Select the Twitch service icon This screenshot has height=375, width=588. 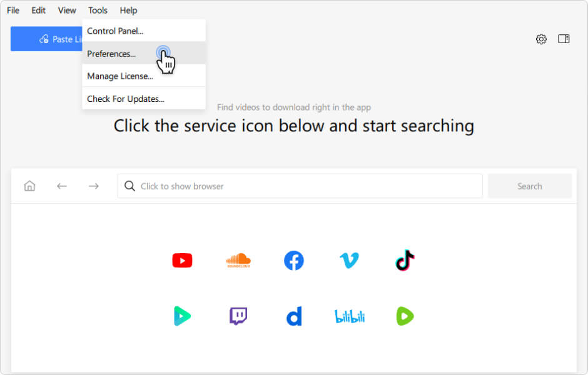pos(238,316)
